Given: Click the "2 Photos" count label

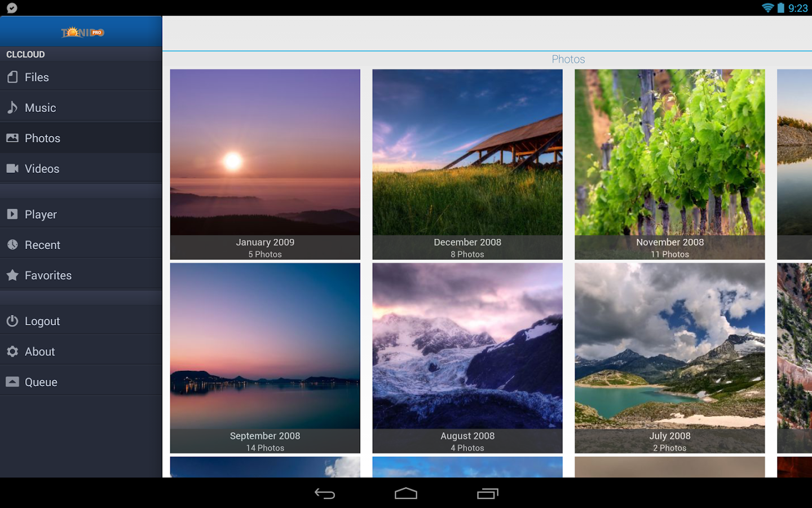Looking at the screenshot, I should tap(670, 448).
